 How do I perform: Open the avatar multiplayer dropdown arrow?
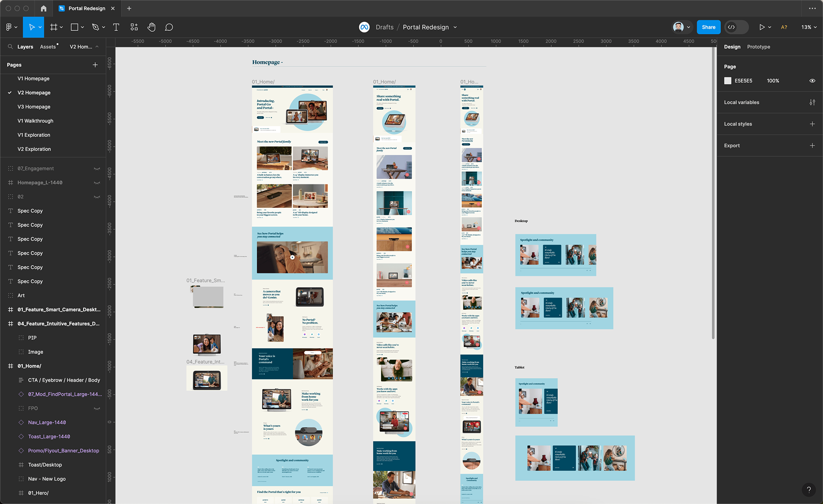(688, 27)
